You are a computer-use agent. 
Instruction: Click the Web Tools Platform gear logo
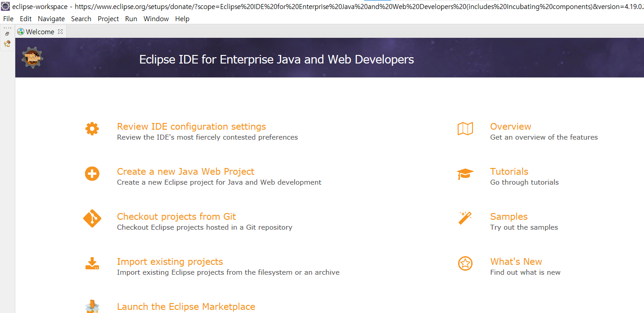pos(32,57)
